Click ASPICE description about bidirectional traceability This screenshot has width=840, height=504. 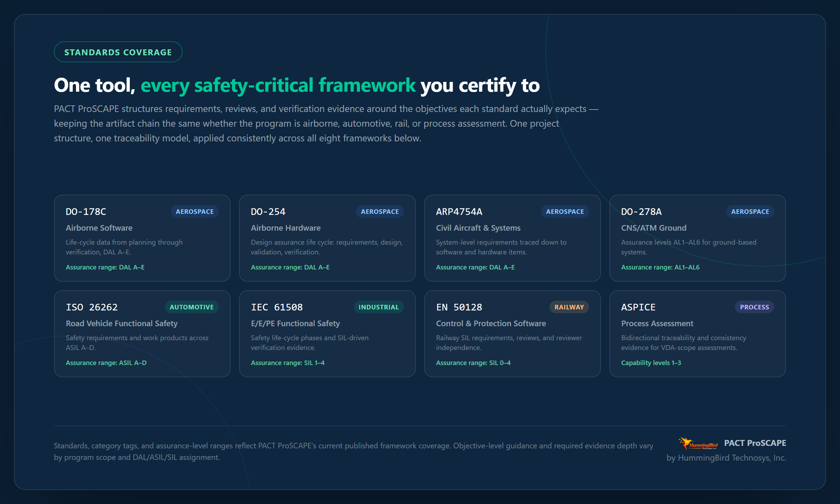(684, 343)
